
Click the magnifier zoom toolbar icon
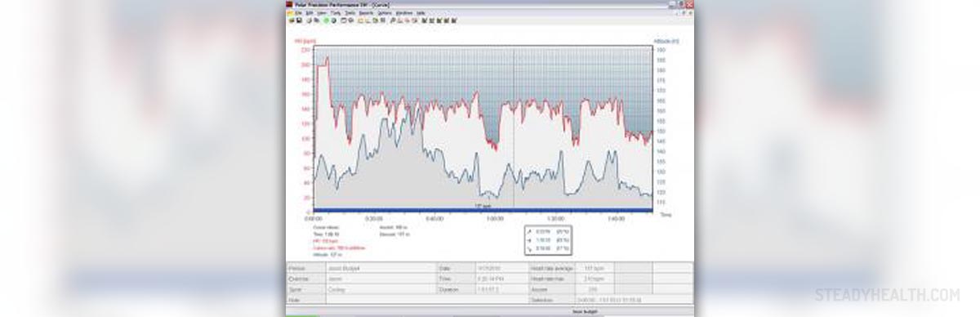point(393,20)
